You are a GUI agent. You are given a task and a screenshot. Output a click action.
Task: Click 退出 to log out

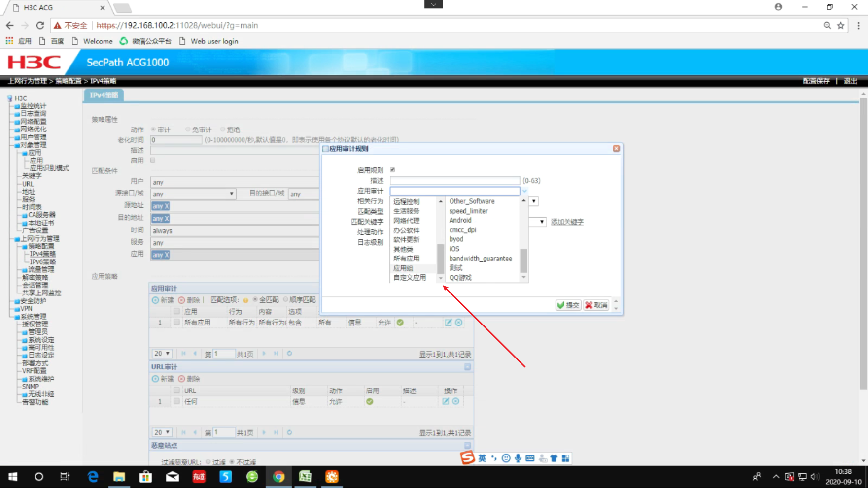850,81
